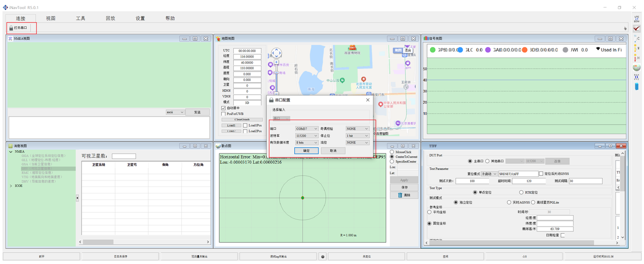
Task: Collapse message tree with the left arrow handle
Action: click(77, 198)
